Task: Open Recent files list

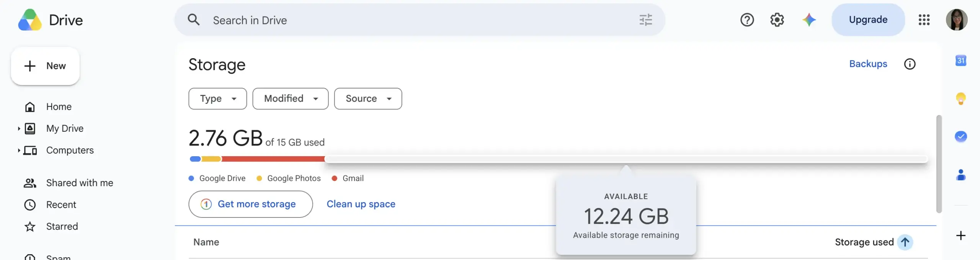Action: coord(61,205)
